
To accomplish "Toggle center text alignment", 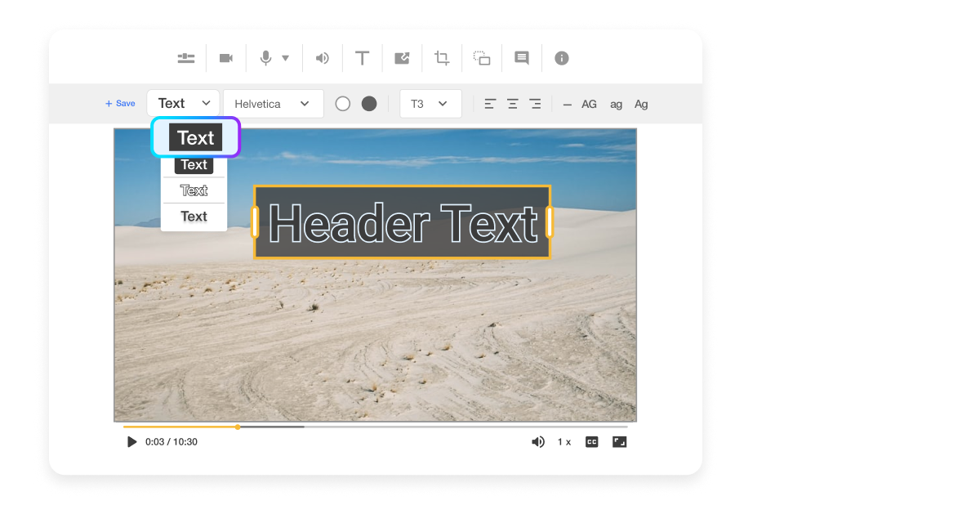I will (x=512, y=104).
